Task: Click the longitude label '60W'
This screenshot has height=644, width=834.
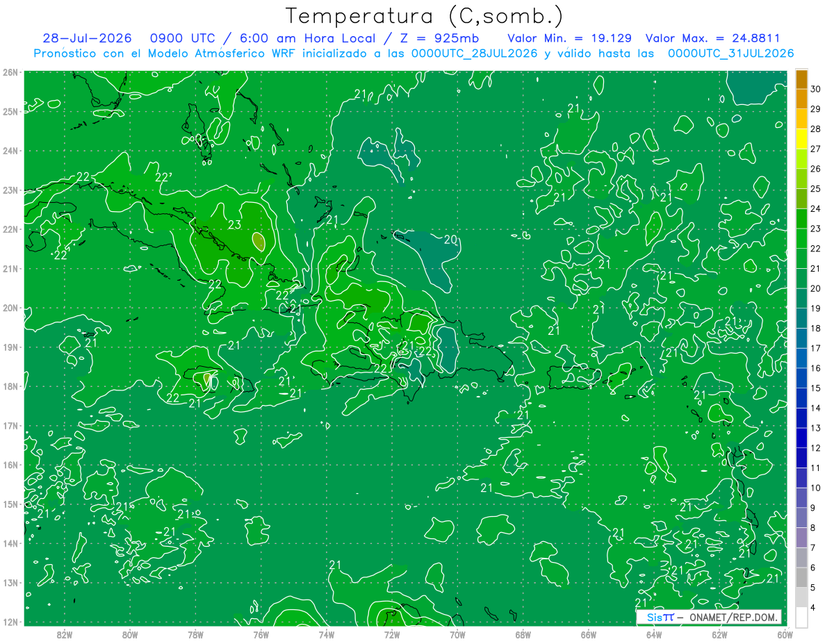Action: point(785,634)
